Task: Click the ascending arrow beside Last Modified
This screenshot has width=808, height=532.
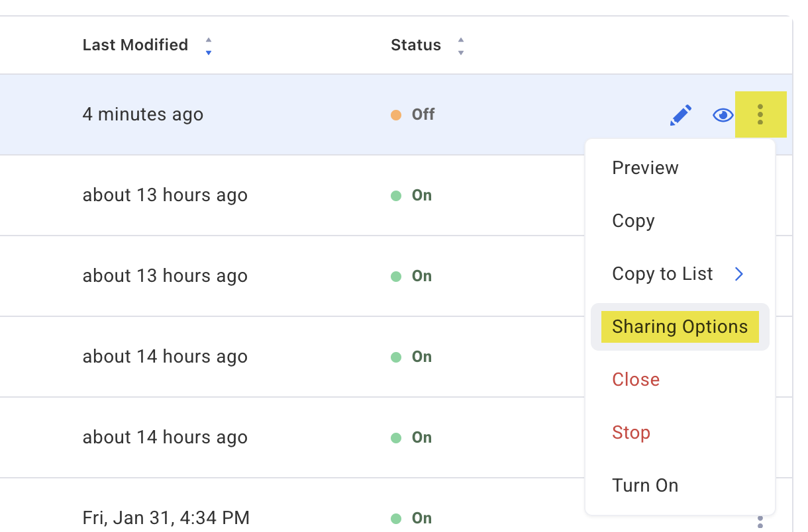Action: pos(208,41)
